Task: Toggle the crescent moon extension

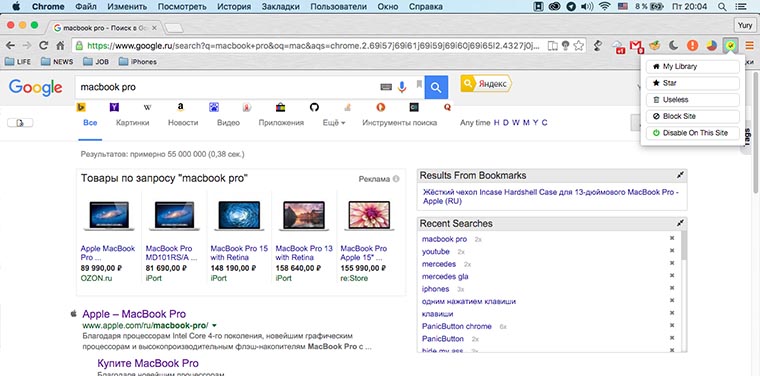Action: pyautogui.click(x=674, y=46)
